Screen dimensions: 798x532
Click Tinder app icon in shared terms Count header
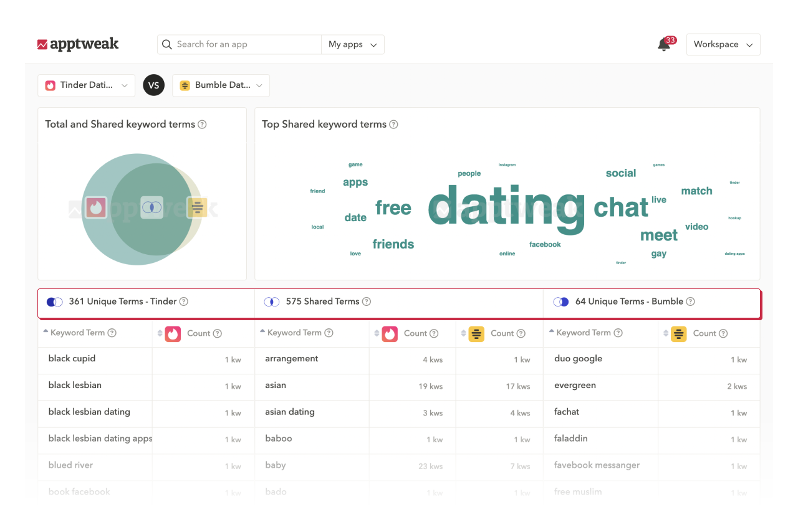click(390, 334)
